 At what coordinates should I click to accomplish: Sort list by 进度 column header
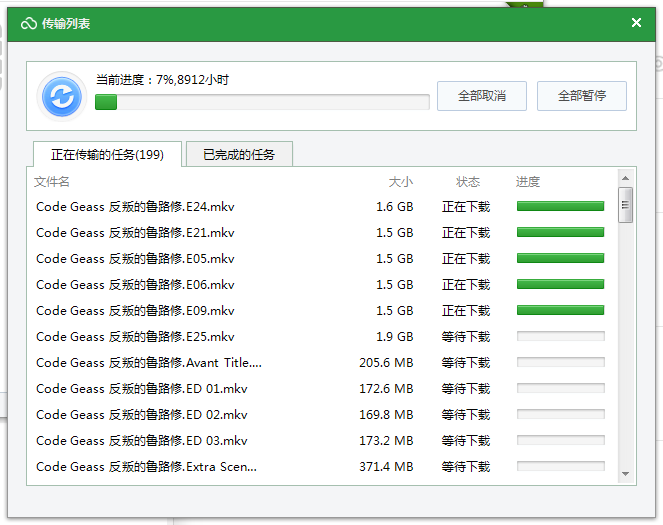coord(528,182)
